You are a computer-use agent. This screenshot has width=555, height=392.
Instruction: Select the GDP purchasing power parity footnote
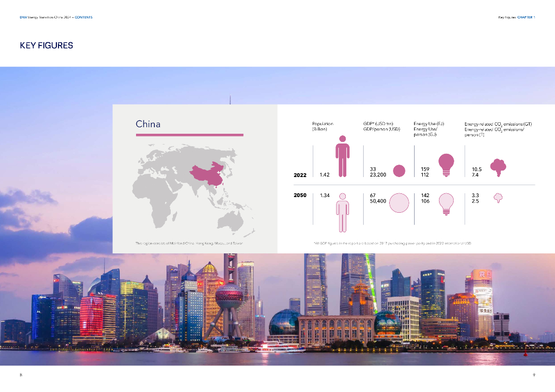tap(392, 243)
